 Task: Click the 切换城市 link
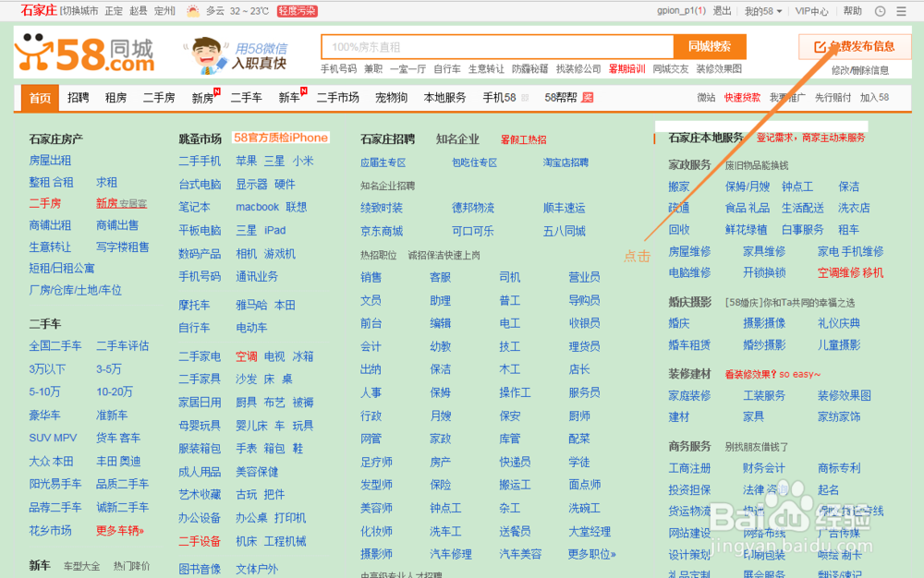(x=80, y=11)
